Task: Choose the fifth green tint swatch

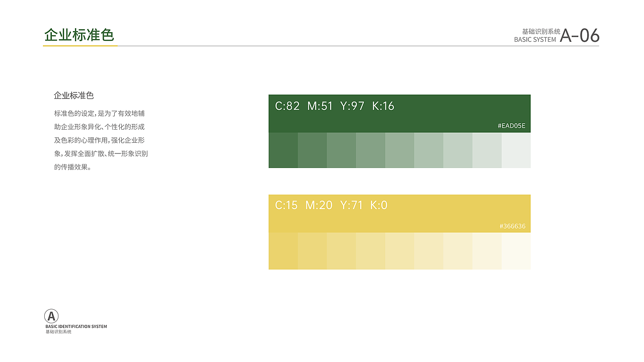Action: point(399,150)
